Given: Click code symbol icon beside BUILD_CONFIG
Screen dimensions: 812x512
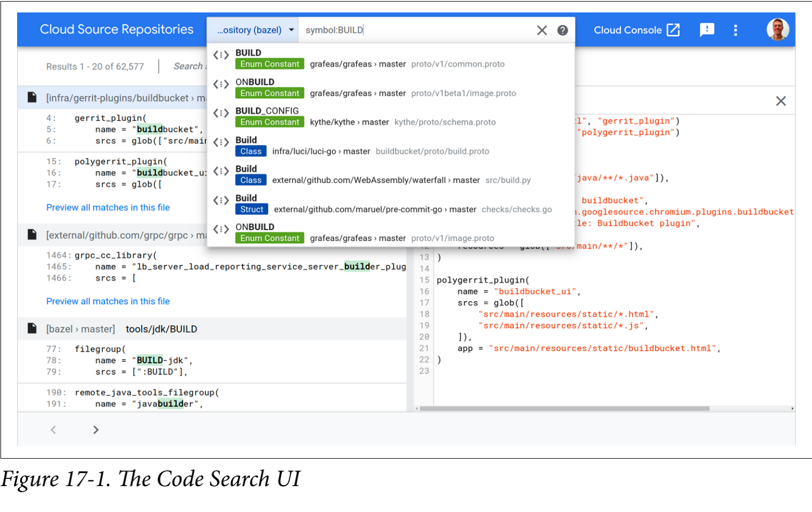Looking at the screenshot, I should (221, 113).
